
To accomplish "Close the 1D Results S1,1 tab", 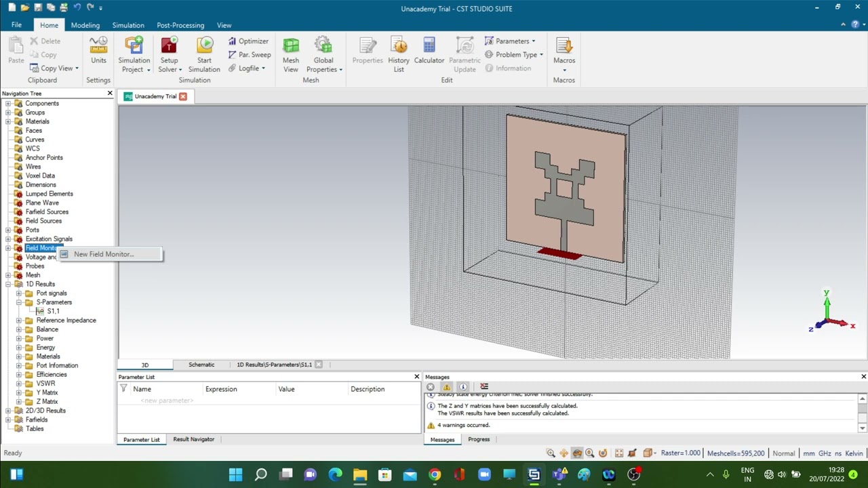I will click(x=319, y=365).
